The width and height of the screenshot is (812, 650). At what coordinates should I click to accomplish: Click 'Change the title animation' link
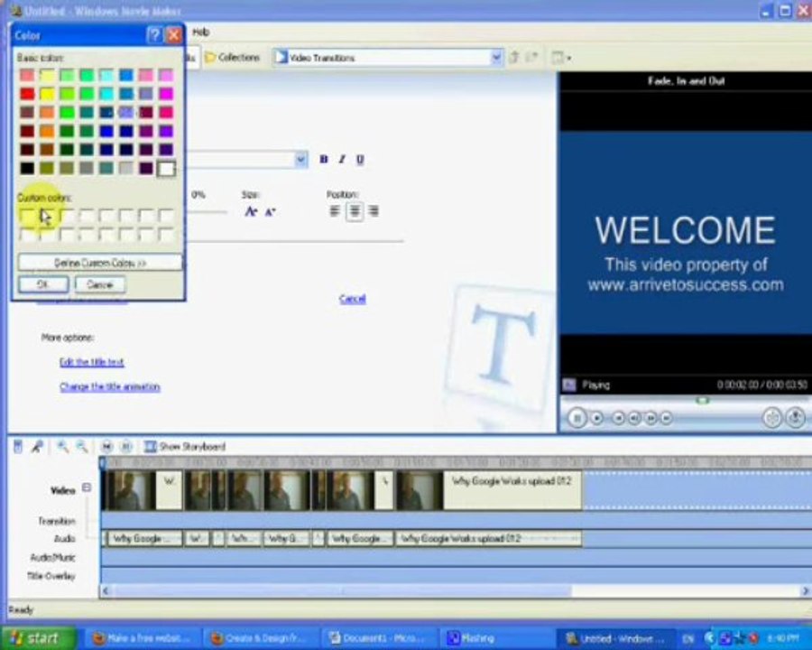(110, 386)
